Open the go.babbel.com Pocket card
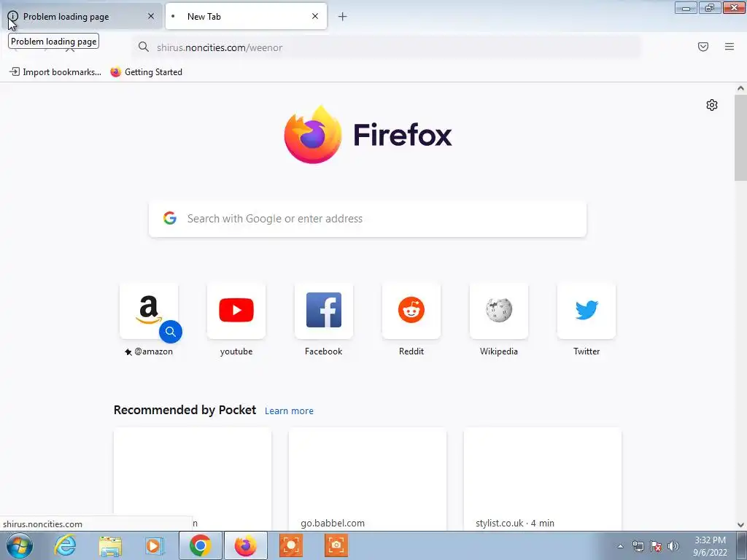This screenshot has width=747, height=560. tap(368, 478)
